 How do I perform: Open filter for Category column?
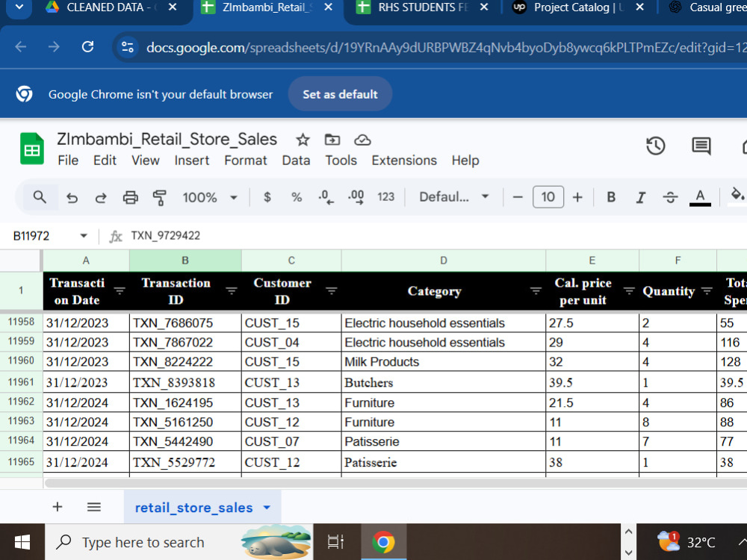tap(536, 291)
